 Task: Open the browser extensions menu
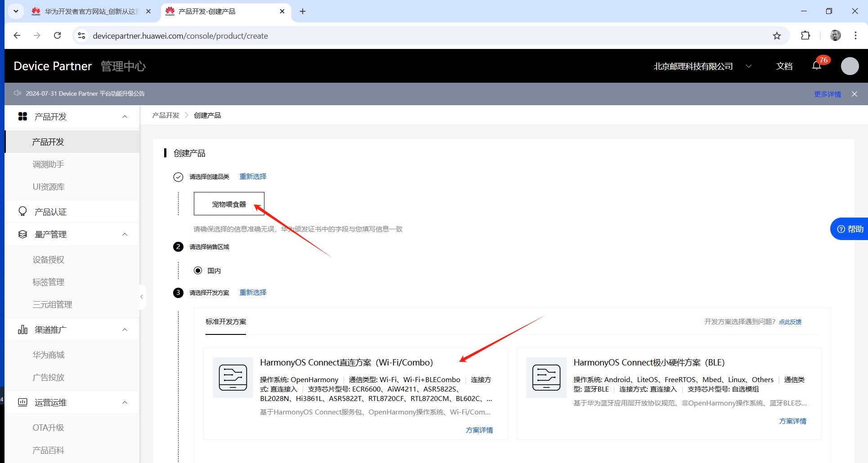click(x=805, y=36)
